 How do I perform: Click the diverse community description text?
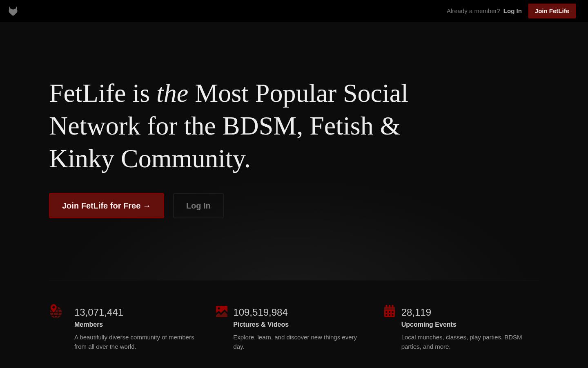tap(134, 342)
